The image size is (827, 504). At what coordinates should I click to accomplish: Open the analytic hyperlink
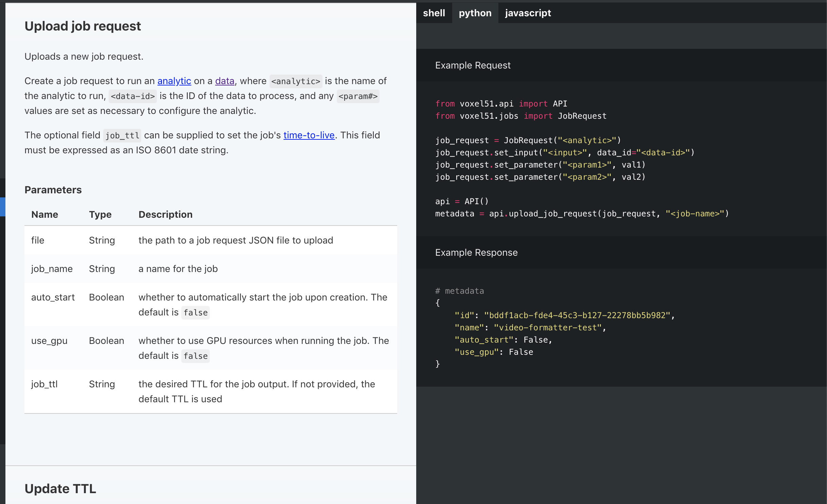click(x=174, y=81)
